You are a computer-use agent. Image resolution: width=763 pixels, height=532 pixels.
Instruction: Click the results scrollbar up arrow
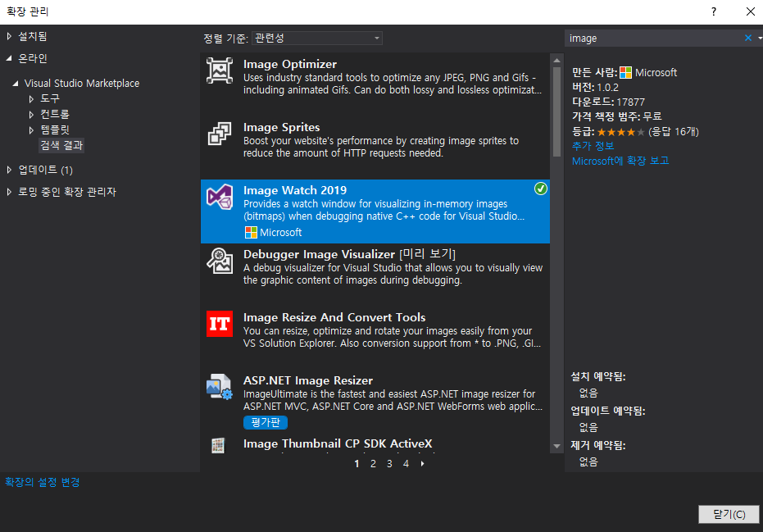(x=556, y=61)
